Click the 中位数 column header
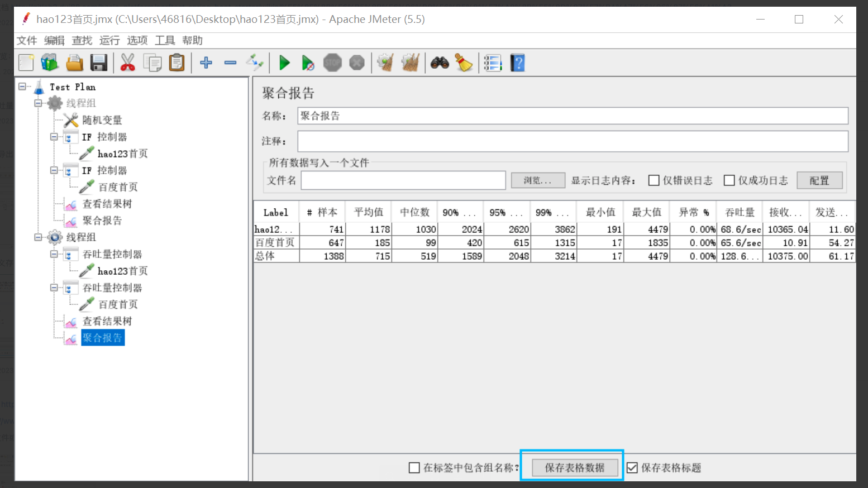Viewport: 868px width, 488px height. tap(415, 212)
